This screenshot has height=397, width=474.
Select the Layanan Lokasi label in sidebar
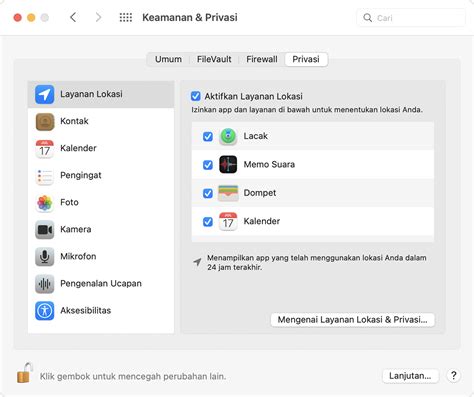pos(91,94)
